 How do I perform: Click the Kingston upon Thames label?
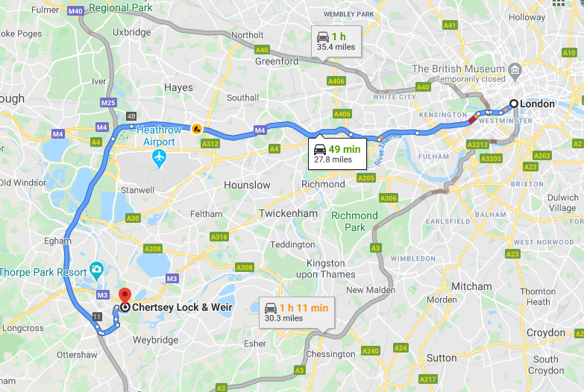click(x=326, y=269)
